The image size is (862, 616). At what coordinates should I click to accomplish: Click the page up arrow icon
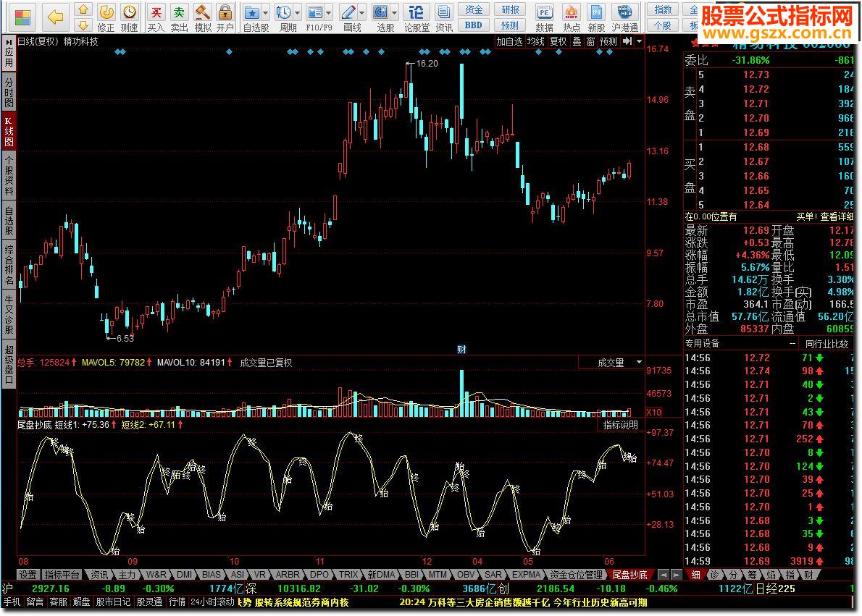[83, 9]
